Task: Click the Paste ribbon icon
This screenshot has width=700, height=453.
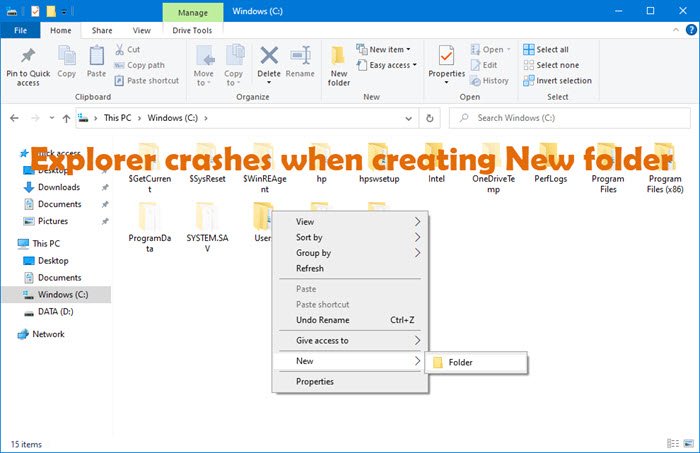Action: pyautogui.click(x=96, y=62)
